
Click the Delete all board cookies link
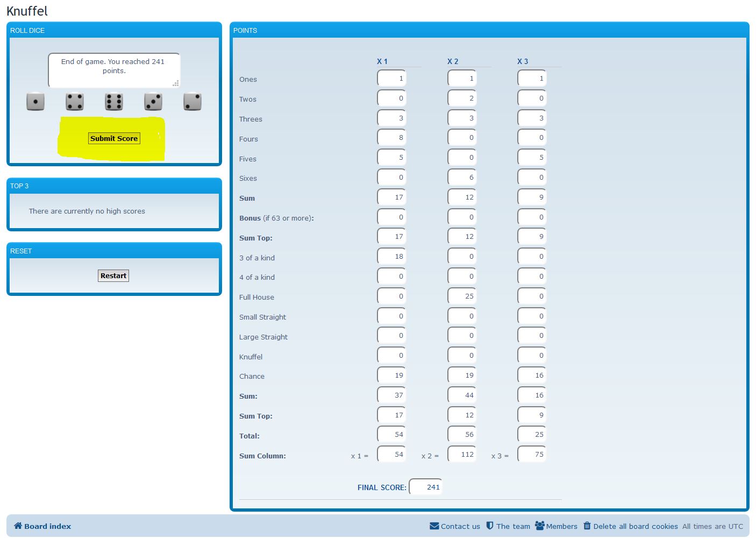point(635,526)
